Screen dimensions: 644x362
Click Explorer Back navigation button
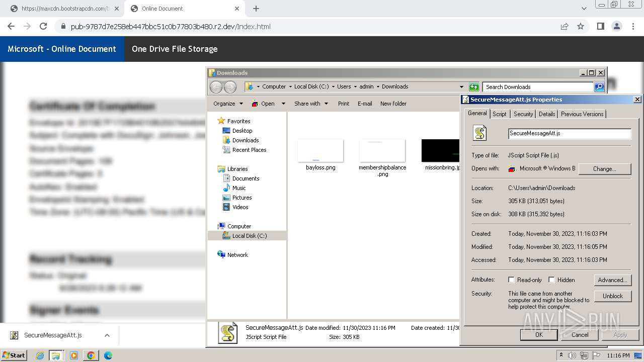[216, 87]
